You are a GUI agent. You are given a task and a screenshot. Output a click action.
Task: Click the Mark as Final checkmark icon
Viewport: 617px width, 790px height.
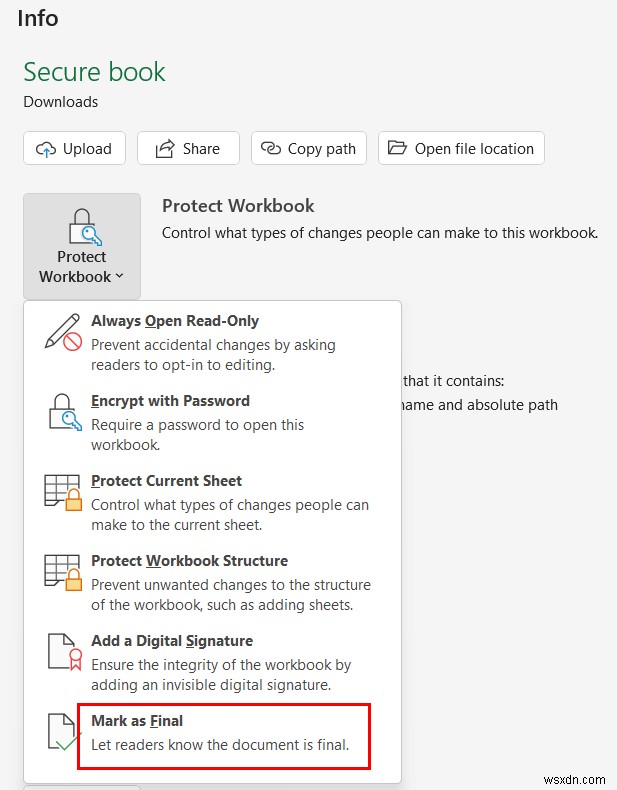[63, 732]
